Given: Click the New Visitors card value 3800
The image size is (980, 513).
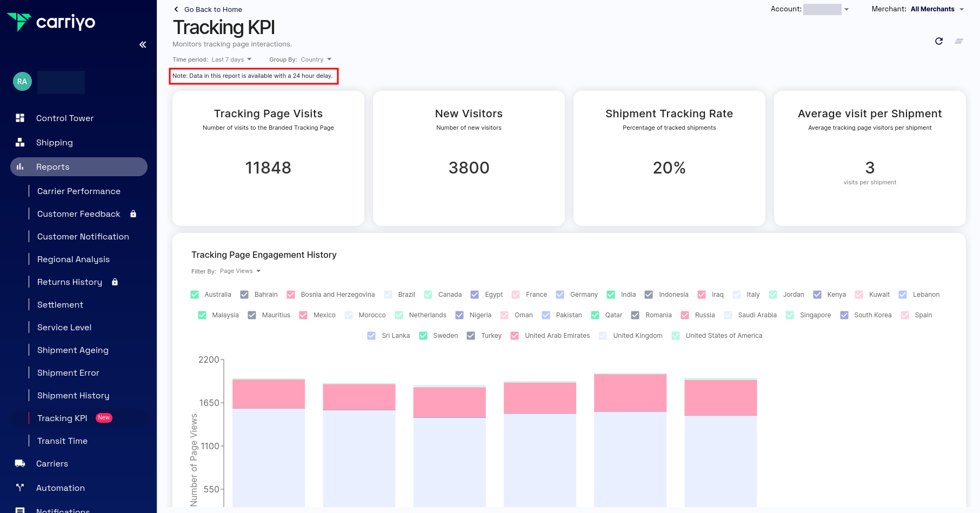Looking at the screenshot, I should pyautogui.click(x=469, y=168).
